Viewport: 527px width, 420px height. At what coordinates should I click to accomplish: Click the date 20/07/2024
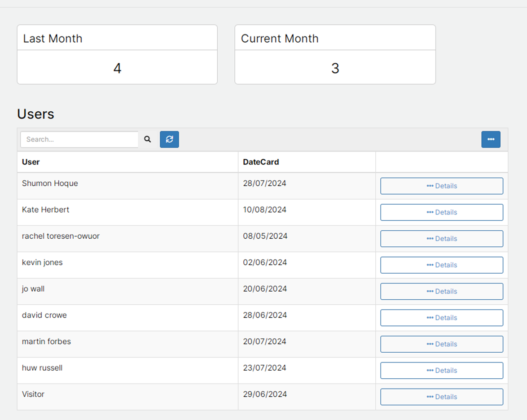[264, 342]
